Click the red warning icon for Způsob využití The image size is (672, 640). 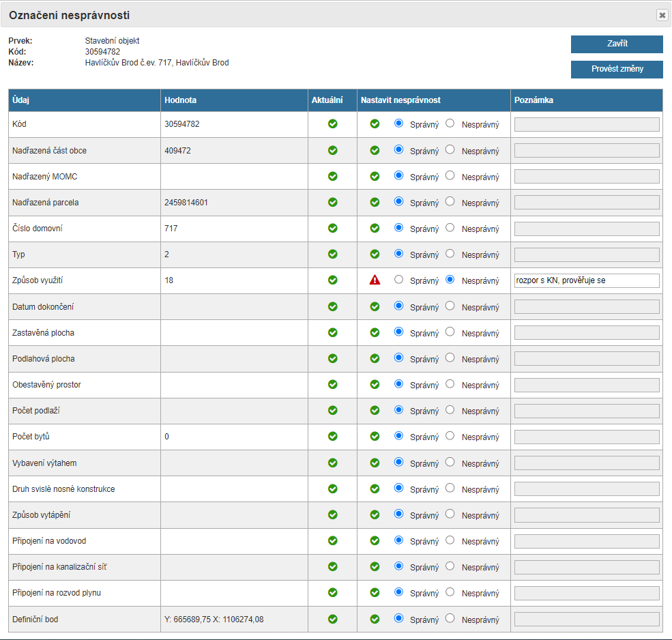[375, 280]
